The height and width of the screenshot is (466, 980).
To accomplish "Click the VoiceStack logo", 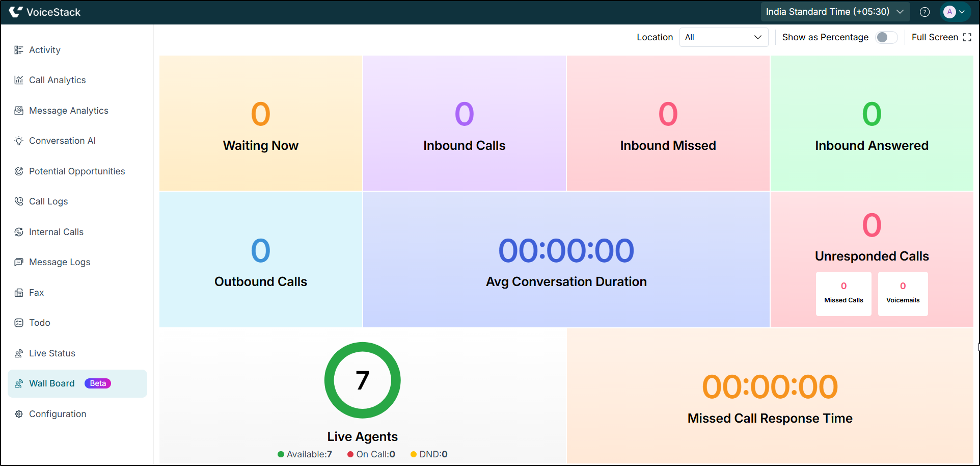I will tap(45, 12).
